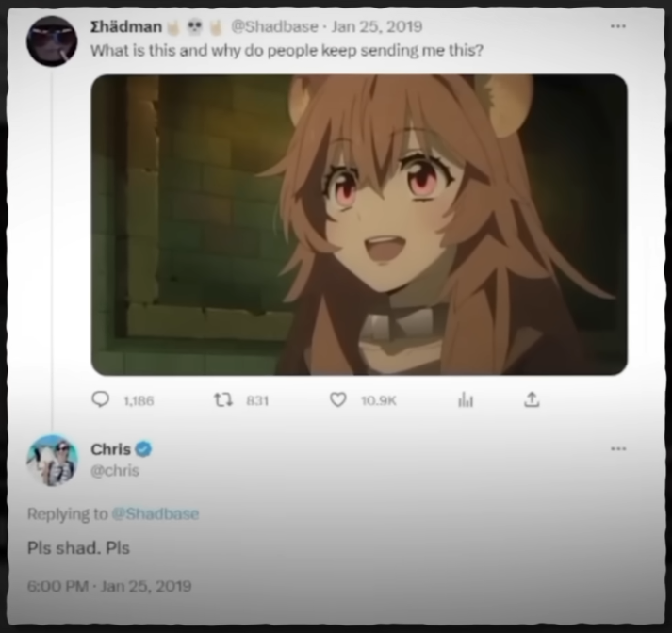Open the reply icon on Shadman's tweet

(100, 399)
